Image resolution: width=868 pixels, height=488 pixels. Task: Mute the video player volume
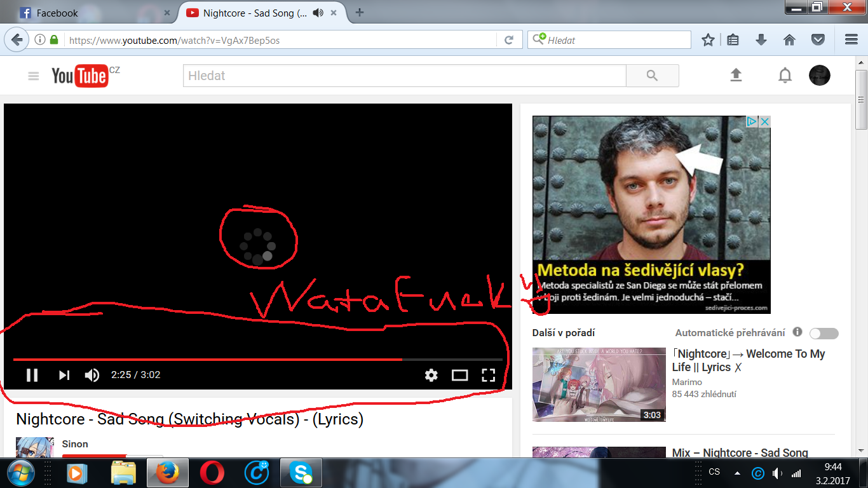(92, 375)
